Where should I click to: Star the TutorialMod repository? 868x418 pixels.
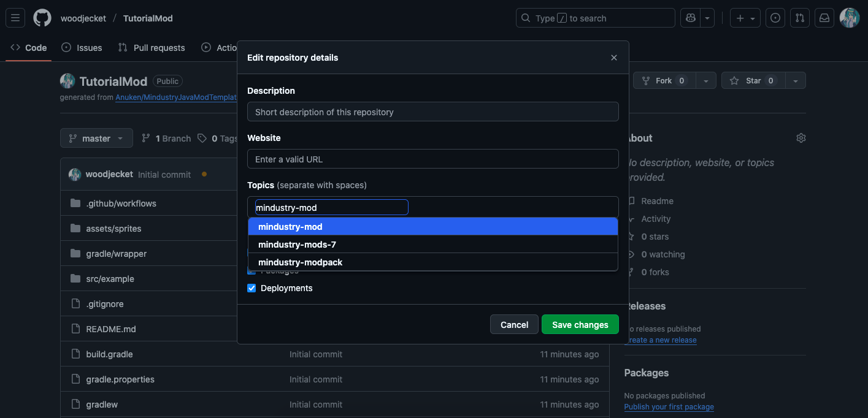coord(753,80)
